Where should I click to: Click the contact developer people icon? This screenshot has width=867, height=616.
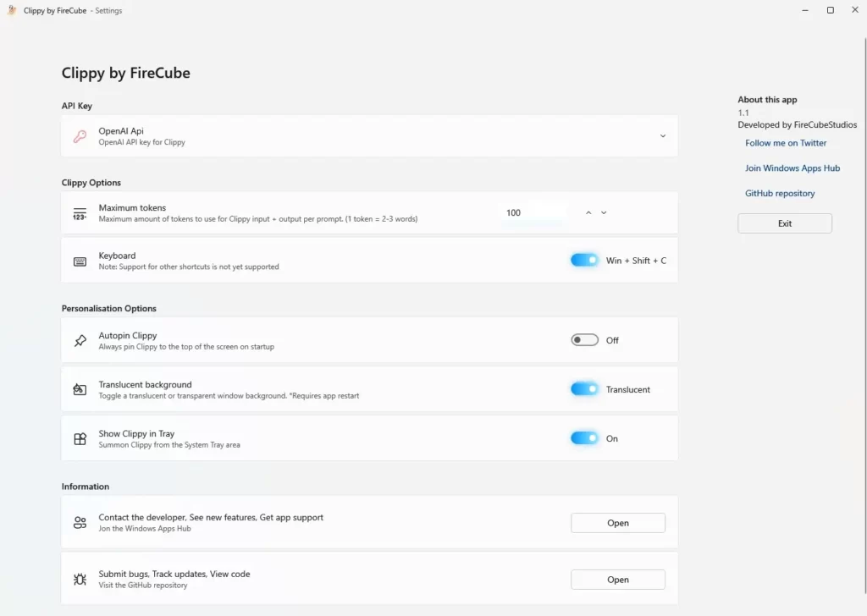tap(80, 522)
